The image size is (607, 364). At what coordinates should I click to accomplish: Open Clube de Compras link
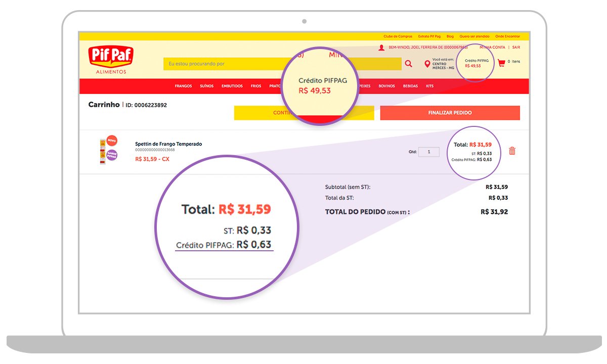coord(398,36)
